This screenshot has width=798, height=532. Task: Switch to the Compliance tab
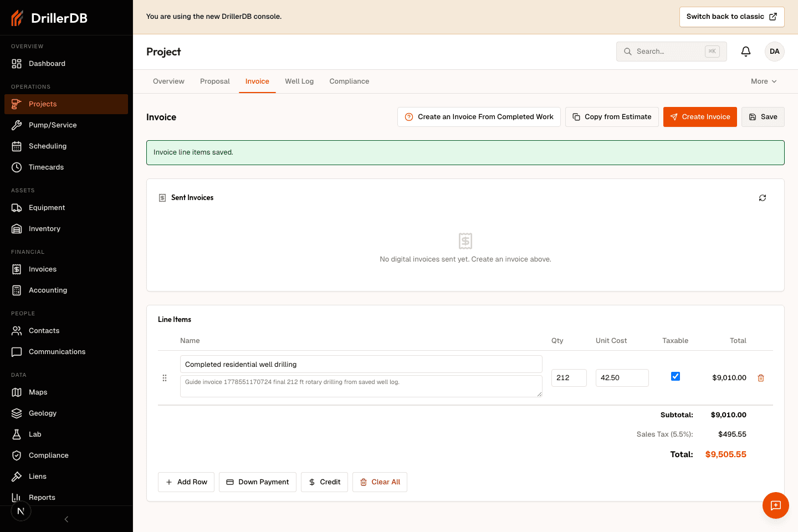pos(349,81)
